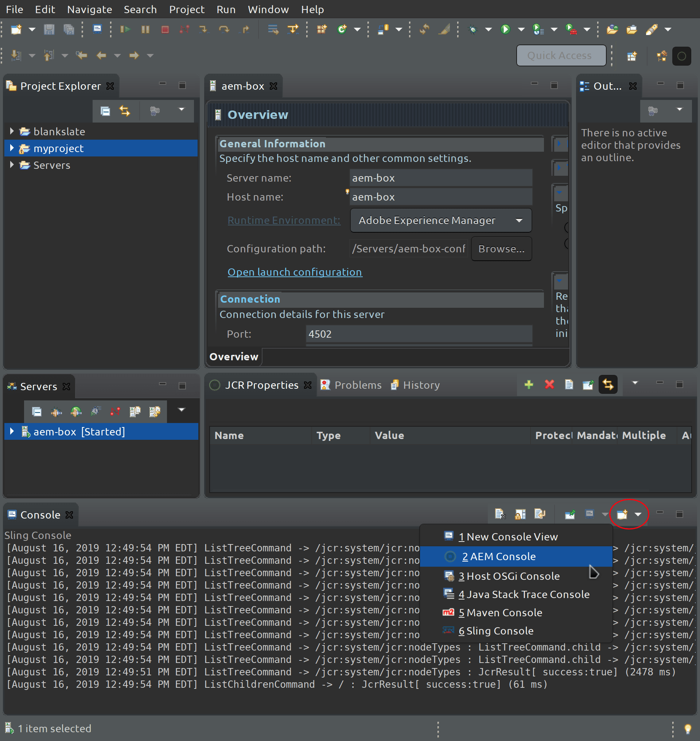Screen dimensions: 700x741
Task: Expand the Servers folder node
Action: coord(12,164)
